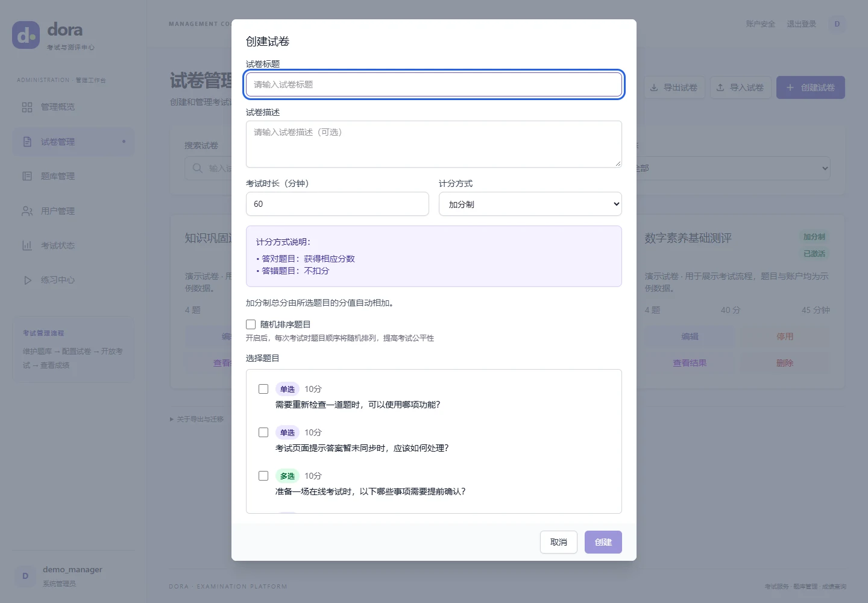This screenshot has width=868, height=603.
Task: Click into the 试卷描述 text area
Action: pyautogui.click(x=434, y=144)
